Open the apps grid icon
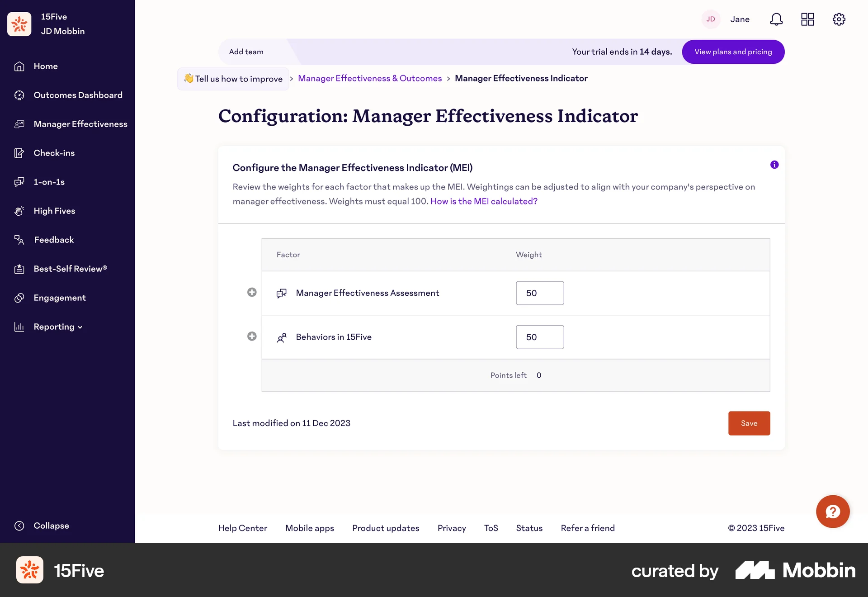Screen dimensions: 868x597 point(807,19)
